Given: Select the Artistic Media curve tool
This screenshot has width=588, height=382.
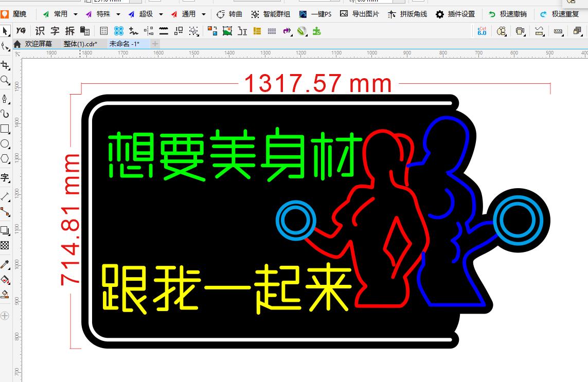Looking at the screenshot, I should 5,114.
